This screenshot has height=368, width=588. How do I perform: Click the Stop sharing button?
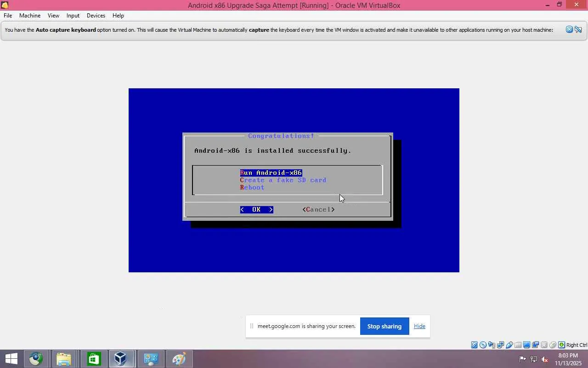tap(384, 326)
